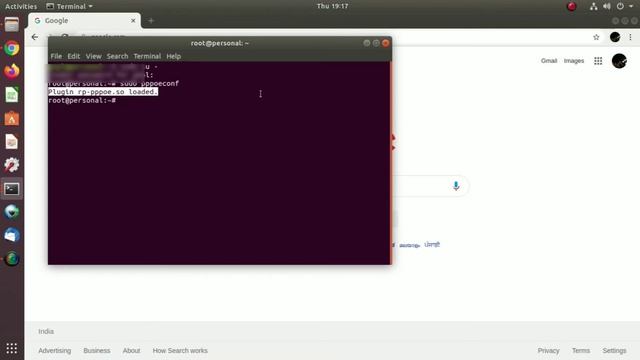Open the Files icon in the dock

[11, 25]
